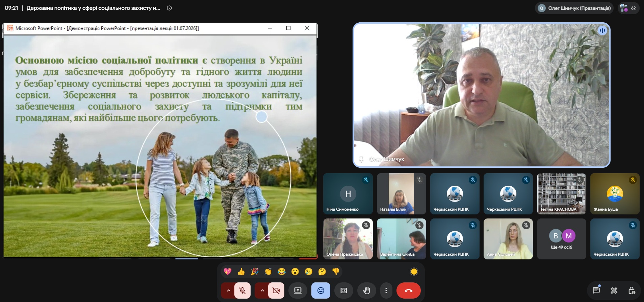Click muted mic icon on Жанна Буша
This screenshot has height=302, width=644.
pos(633,180)
